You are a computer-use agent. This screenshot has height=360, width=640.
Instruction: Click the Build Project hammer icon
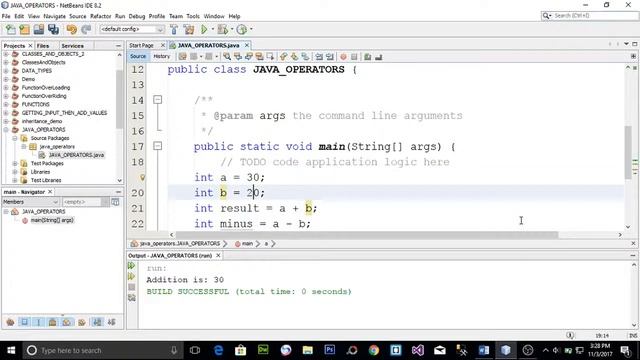(174, 29)
